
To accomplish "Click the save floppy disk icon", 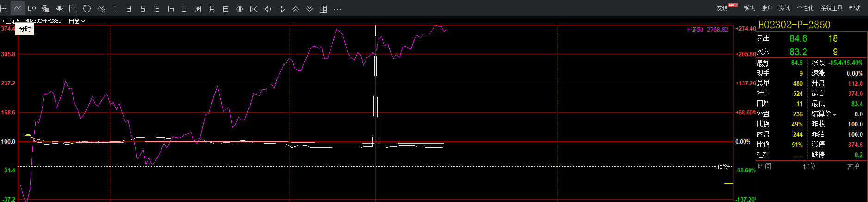I will click(73, 8).
